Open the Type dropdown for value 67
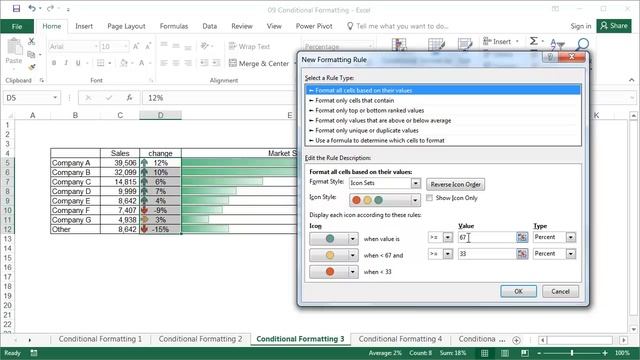 [x=571, y=237]
